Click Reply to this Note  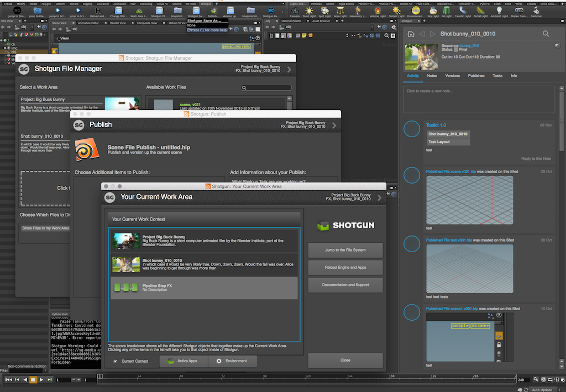click(x=536, y=159)
